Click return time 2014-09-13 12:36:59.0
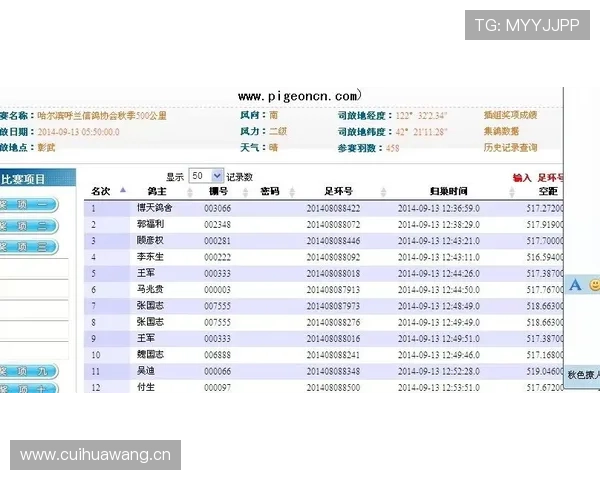 (x=439, y=209)
